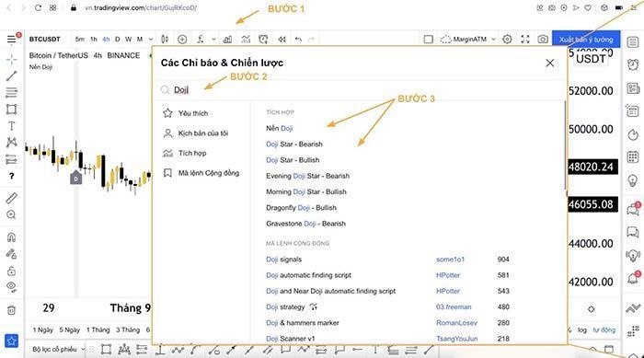The height and width of the screenshot is (358, 644).
Task: Open Kịch bản của tôi category
Action: (195, 133)
